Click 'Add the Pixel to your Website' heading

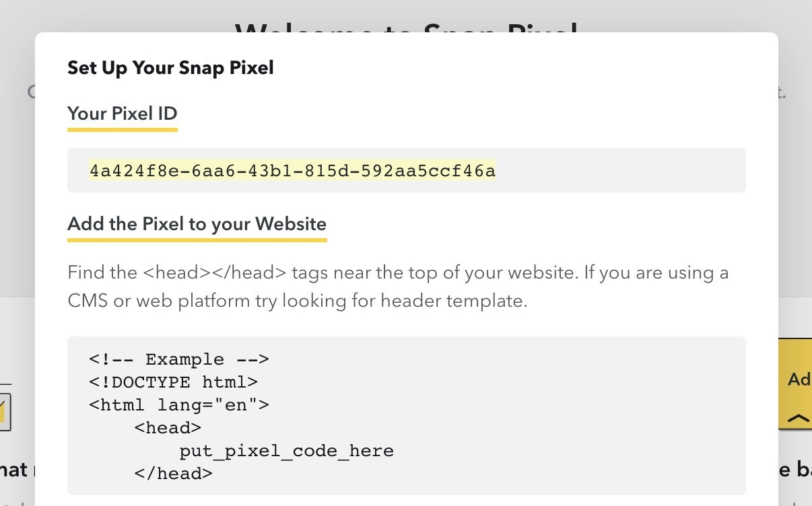(x=197, y=224)
